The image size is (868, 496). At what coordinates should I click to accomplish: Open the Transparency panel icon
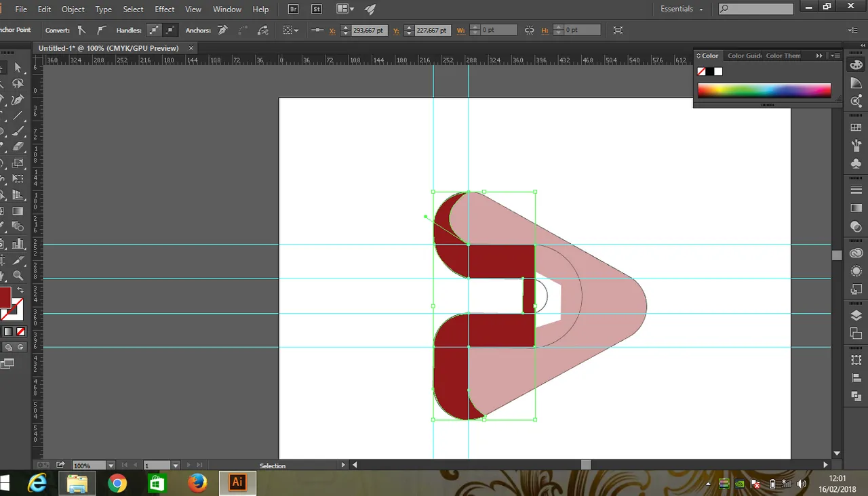856,226
